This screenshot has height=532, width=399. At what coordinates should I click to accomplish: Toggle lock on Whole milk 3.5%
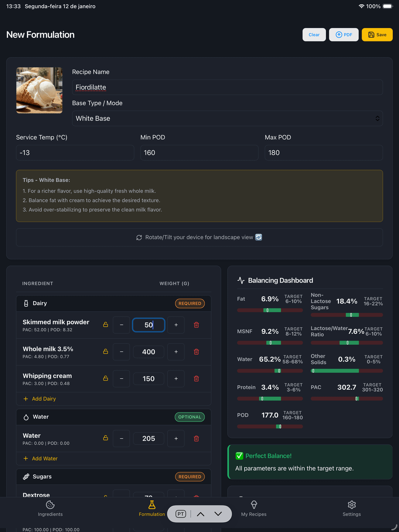click(x=106, y=352)
